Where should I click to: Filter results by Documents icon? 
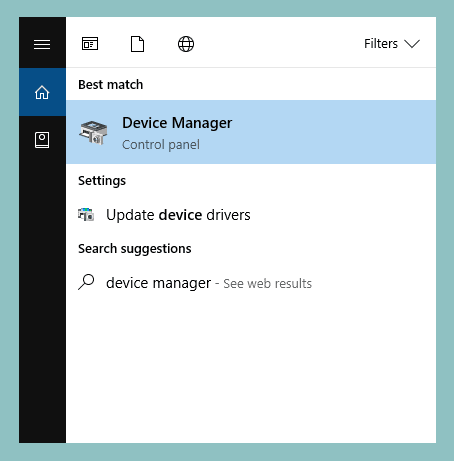tap(137, 44)
